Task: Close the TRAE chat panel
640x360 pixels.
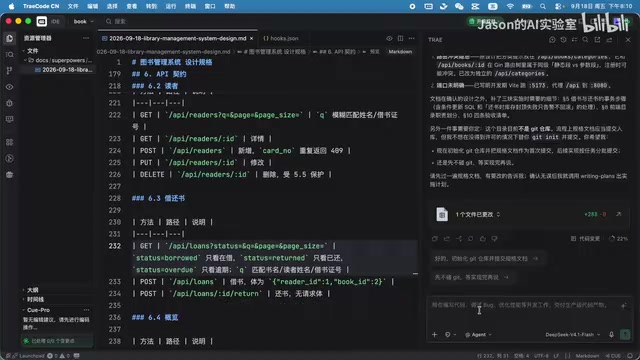Action: coord(628,40)
